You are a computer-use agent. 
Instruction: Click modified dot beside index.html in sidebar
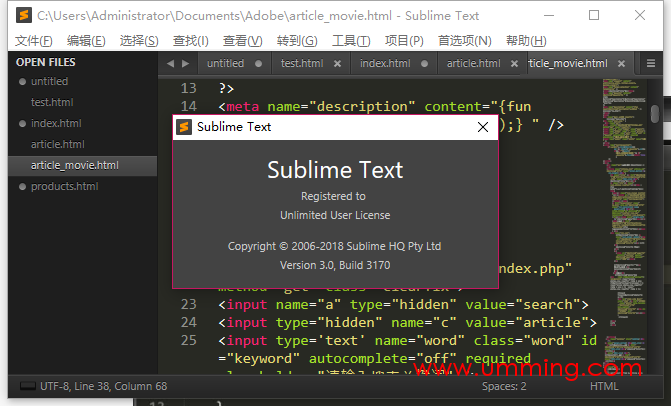pyautogui.click(x=22, y=124)
